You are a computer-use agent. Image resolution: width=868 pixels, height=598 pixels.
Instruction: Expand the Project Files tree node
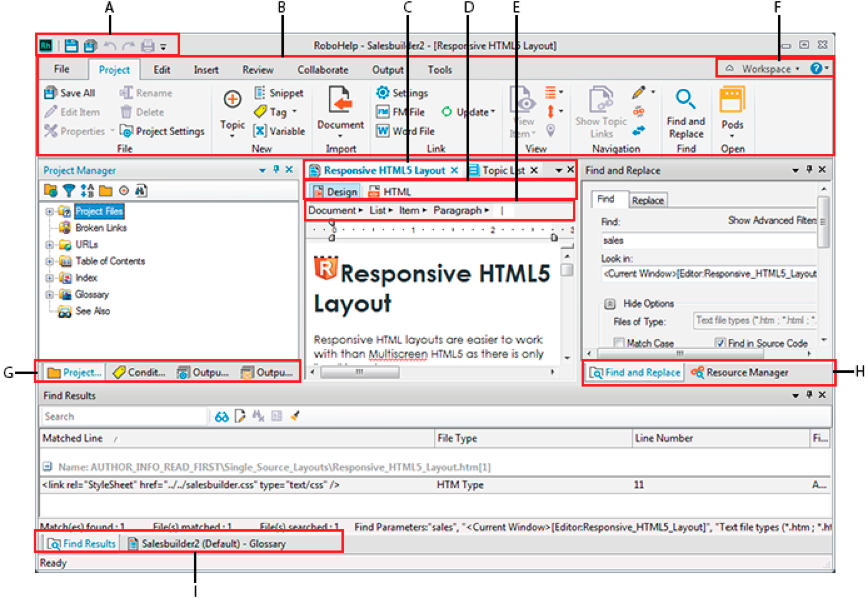point(49,211)
